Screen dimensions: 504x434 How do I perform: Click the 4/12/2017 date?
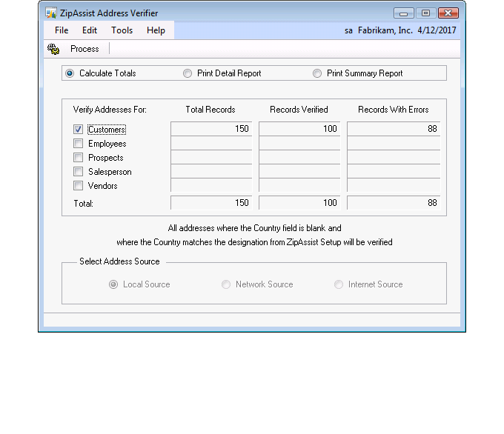(437, 30)
